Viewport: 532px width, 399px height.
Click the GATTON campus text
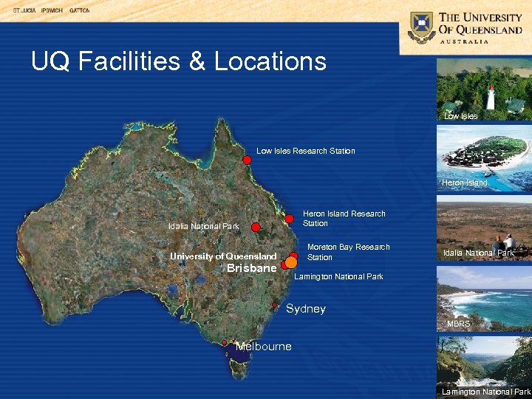point(79,10)
